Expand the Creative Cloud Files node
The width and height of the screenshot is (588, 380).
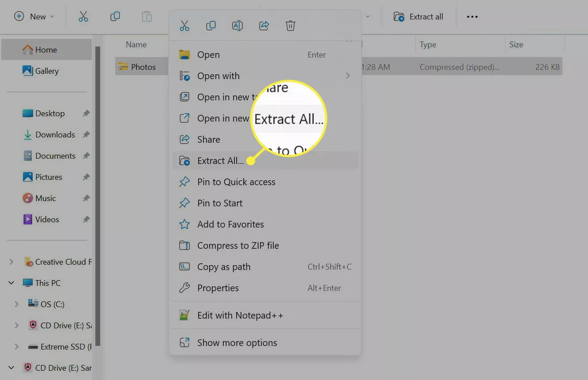[x=11, y=262]
